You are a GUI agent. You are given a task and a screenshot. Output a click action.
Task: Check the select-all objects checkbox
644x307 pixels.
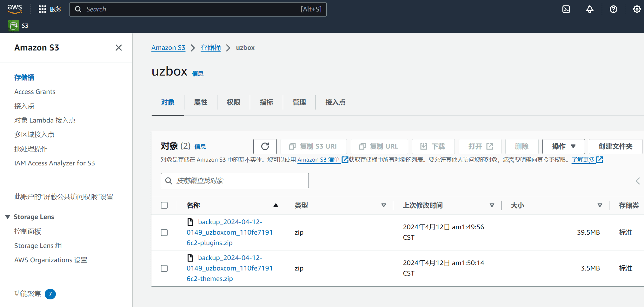click(x=164, y=205)
